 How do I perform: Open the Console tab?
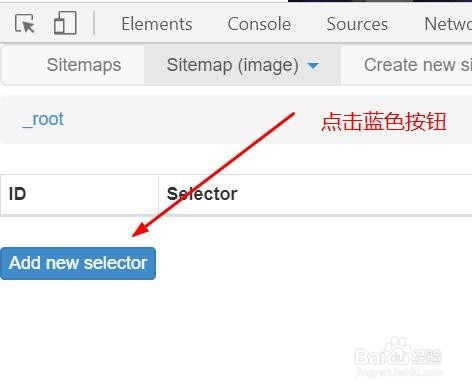pyautogui.click(x=259, y=24)
